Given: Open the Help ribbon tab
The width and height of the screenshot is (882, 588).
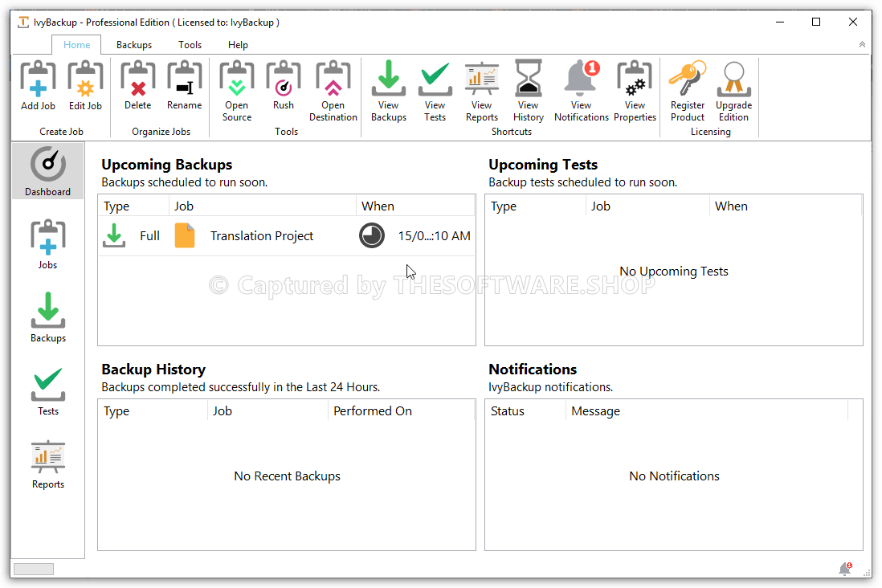Looking at the screenshot, I should (x=238, y=45).
